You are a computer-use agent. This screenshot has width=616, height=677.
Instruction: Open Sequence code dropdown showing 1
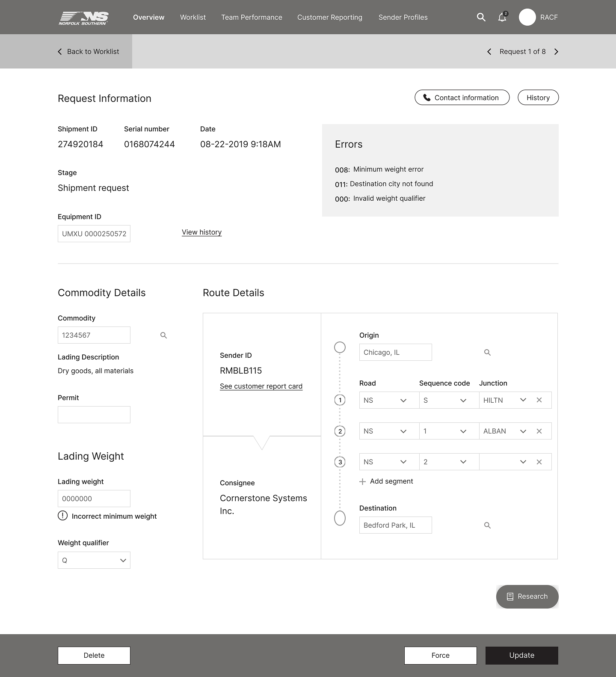pyautogui.click(x=449, y=431)
